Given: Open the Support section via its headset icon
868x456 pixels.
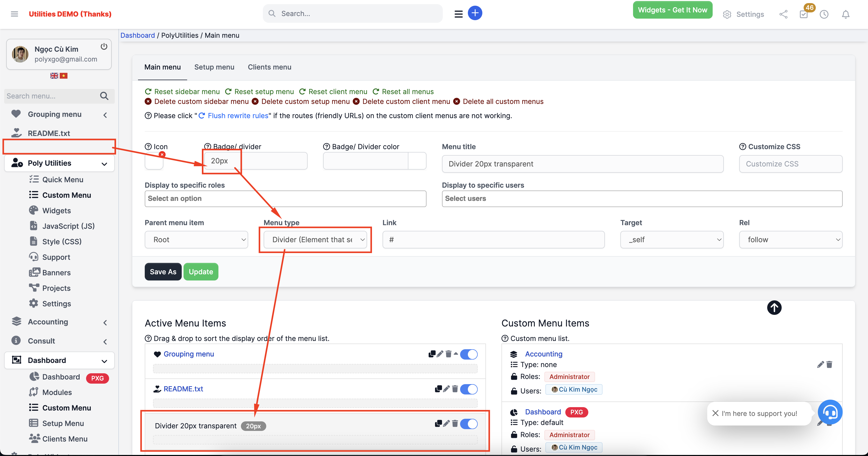Looking at the screenshot, I should [x=34, y=257].
